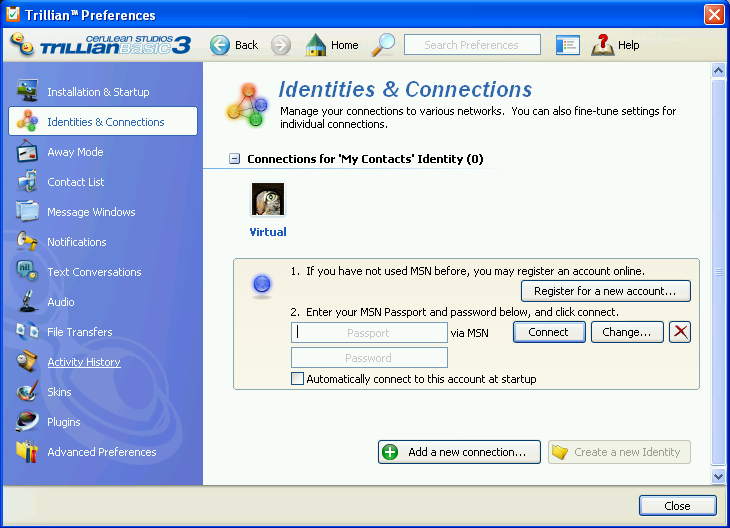Click Register for a new account button
The image size is (730, 528).
pos(606,291)
